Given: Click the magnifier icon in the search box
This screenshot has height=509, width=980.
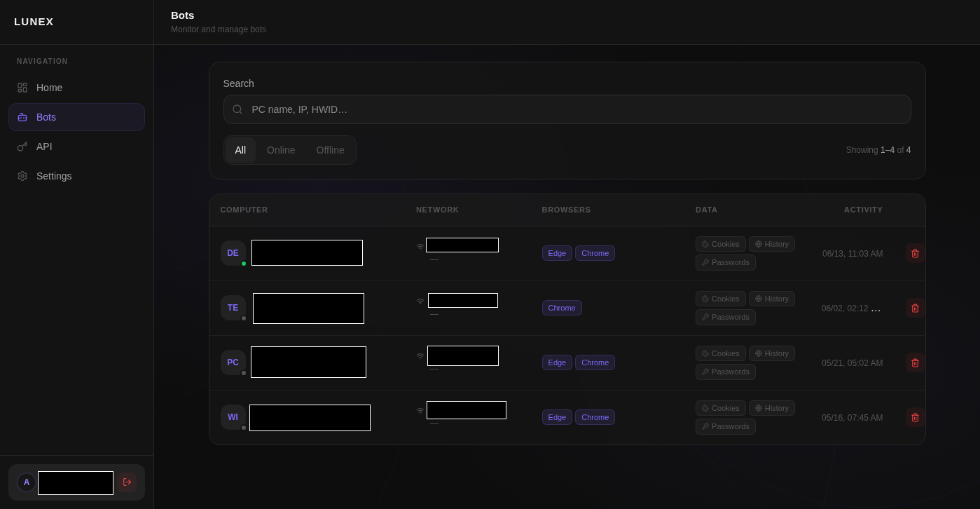Looking at the screenshot, I should click(237, 109).
